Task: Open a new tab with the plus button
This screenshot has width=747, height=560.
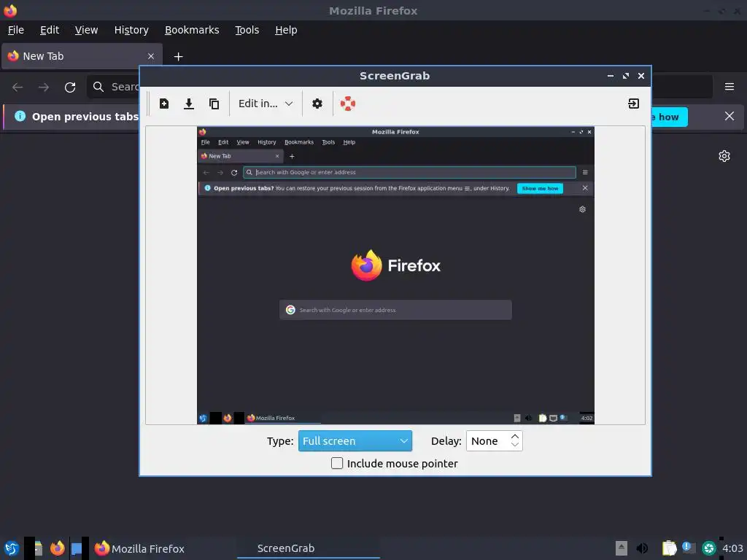Action: (x=178, y=57)
